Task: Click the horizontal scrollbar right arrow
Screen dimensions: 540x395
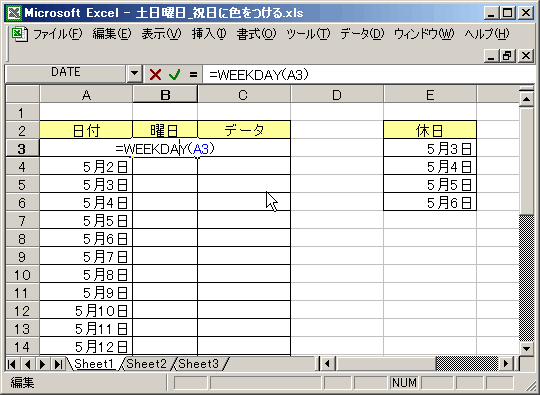Action: click(x=506, y=364)
